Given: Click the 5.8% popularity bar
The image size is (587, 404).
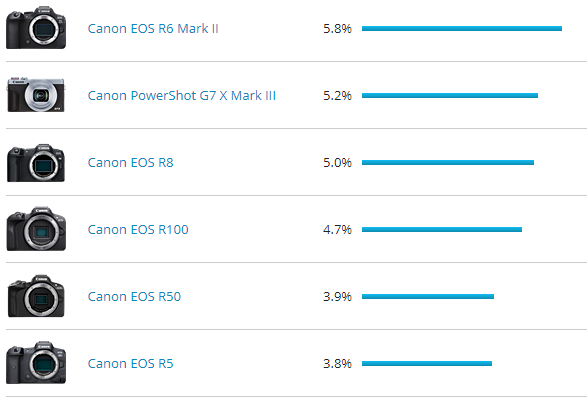Looking at the screenshot, I should [462, 28].
